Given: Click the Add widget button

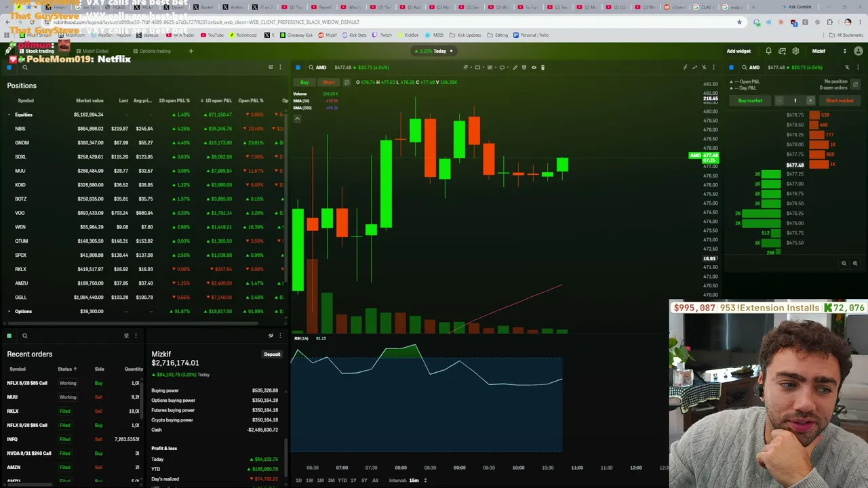Looking at the screenshot, I should (x=738, y=51).
